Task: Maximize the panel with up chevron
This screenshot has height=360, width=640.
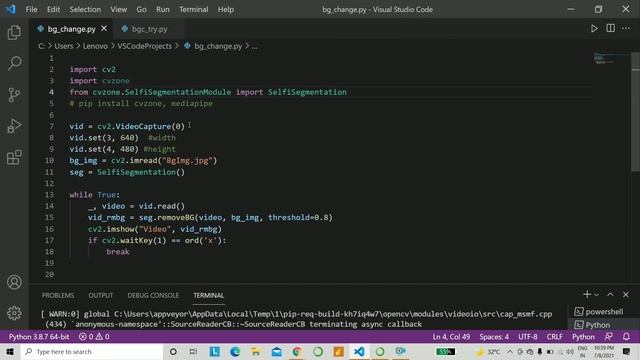Action: [x=610, y=294]
